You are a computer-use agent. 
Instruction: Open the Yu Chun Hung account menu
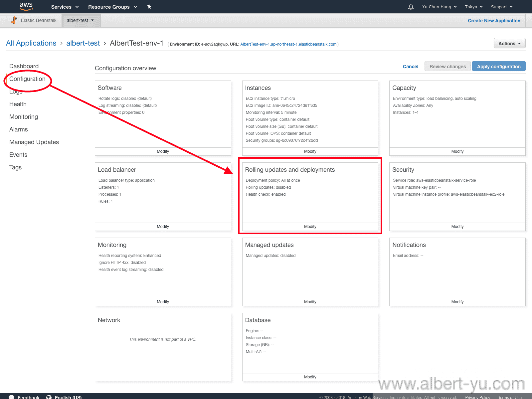(x=440, y=7)
